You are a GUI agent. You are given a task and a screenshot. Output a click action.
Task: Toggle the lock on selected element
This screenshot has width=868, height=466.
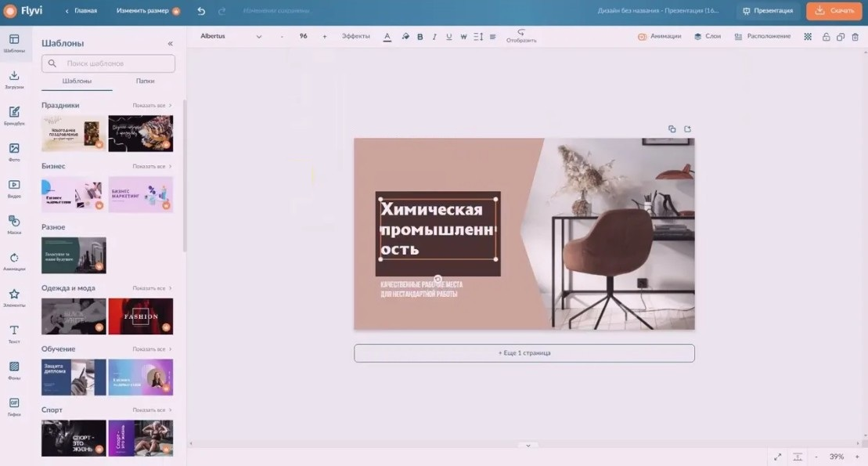coord(826,37)
